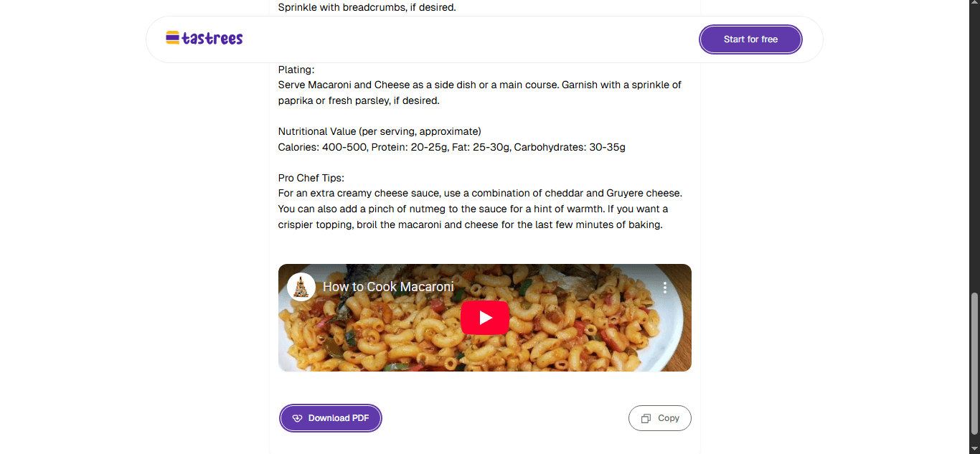Click the scrollbar down arrow
The image size is (980, 454).
(x=974, y=448)
